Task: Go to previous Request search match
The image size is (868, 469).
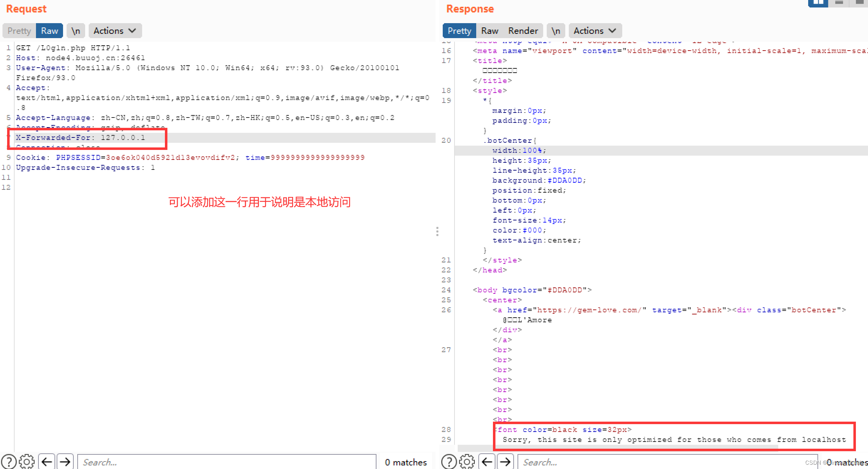Action: click(x=47, y=462)
